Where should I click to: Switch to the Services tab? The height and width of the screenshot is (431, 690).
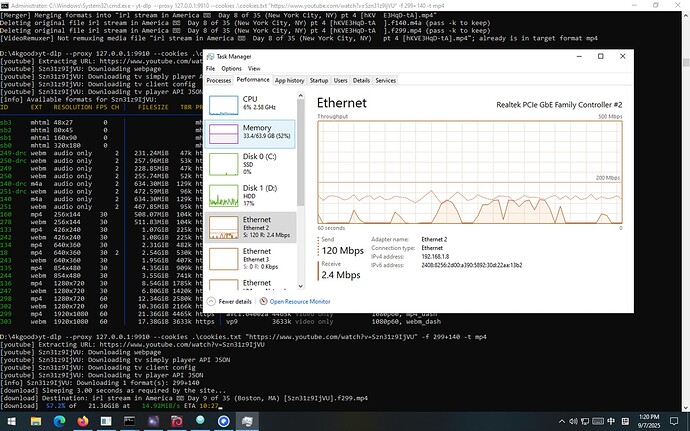pos(385,81)
